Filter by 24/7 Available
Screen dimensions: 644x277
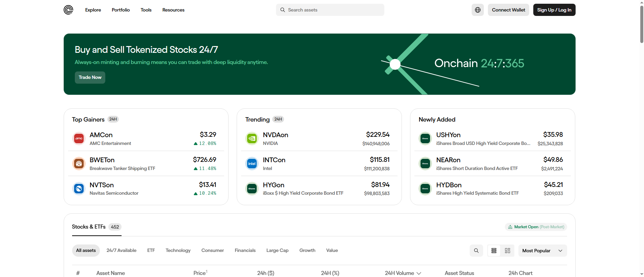(x=122, y=251)
